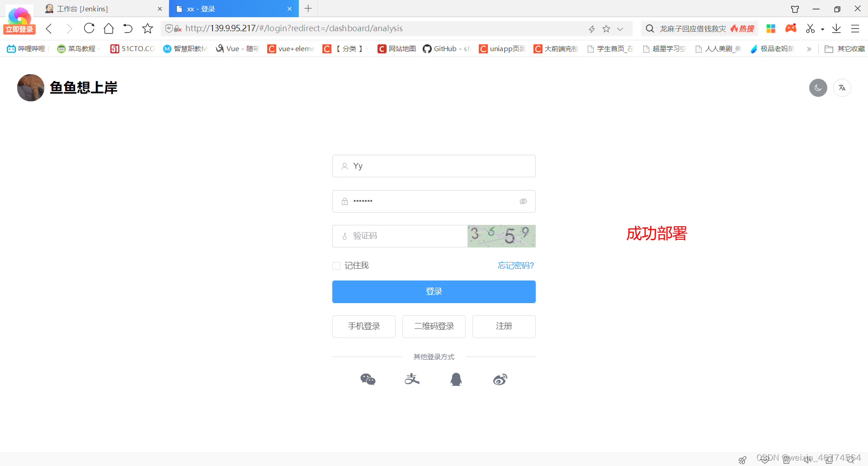Viewport: 868px width, 466px height.
Task: Click the scissors screenshot tool
Action: 810,29
